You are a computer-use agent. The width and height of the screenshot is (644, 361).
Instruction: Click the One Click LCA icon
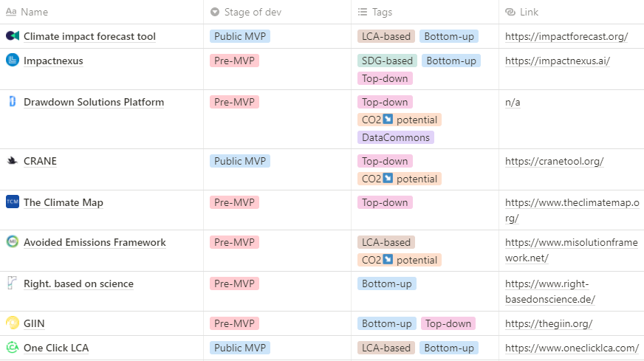click(x=13, y=348)
